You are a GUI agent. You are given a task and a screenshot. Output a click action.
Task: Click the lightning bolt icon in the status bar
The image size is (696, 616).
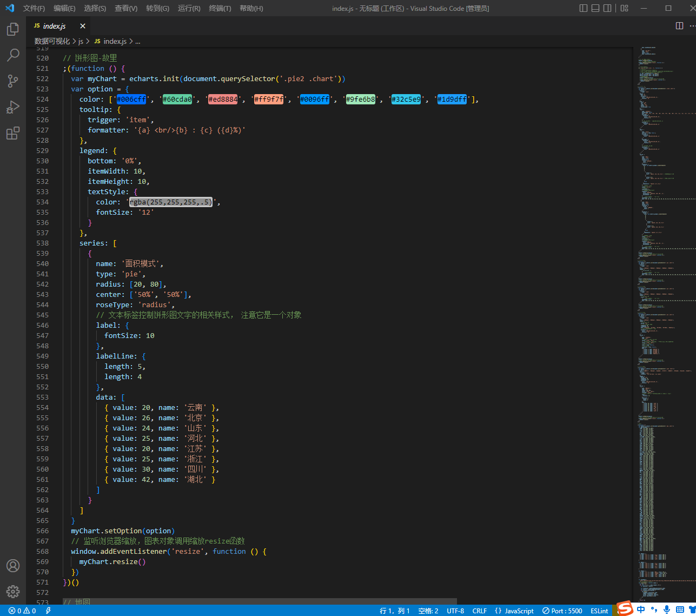point(48,611)
